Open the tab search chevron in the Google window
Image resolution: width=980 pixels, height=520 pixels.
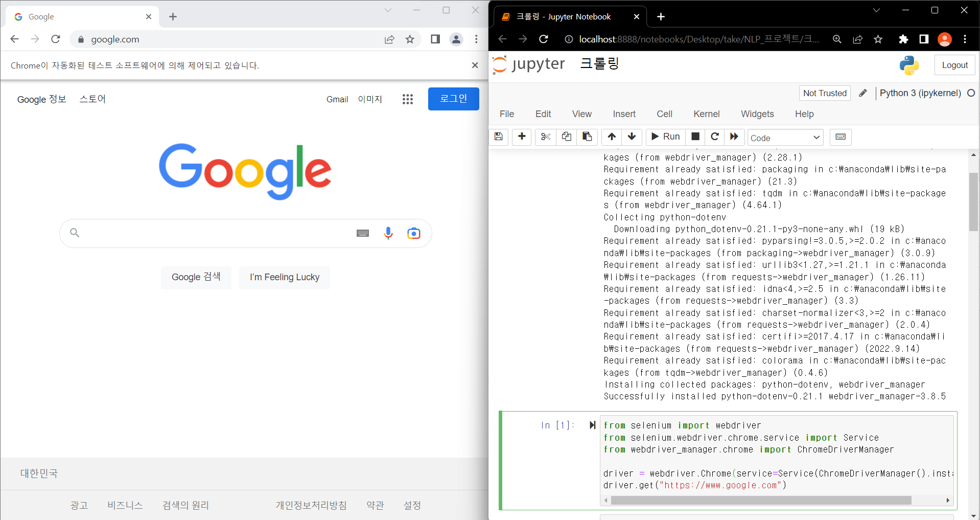[x=388, y=10]
